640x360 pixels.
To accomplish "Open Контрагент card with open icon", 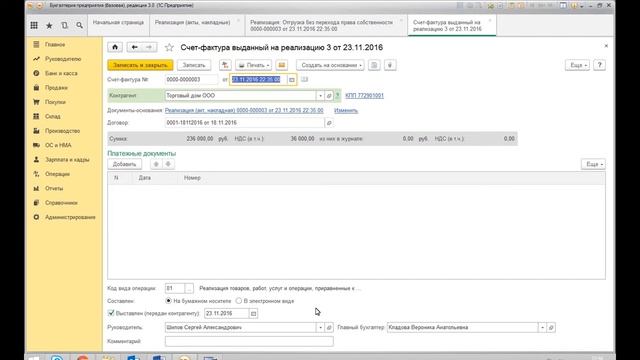I will coord(329,96).
